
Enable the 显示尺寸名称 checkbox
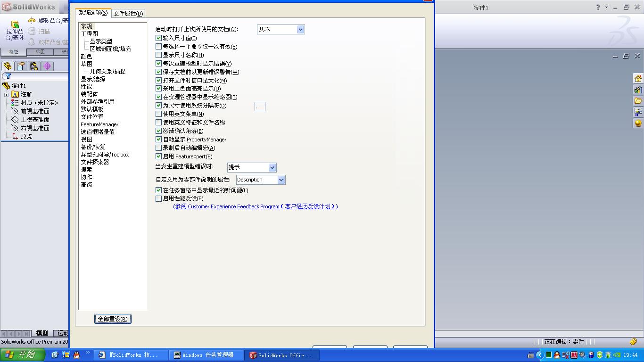158,55
